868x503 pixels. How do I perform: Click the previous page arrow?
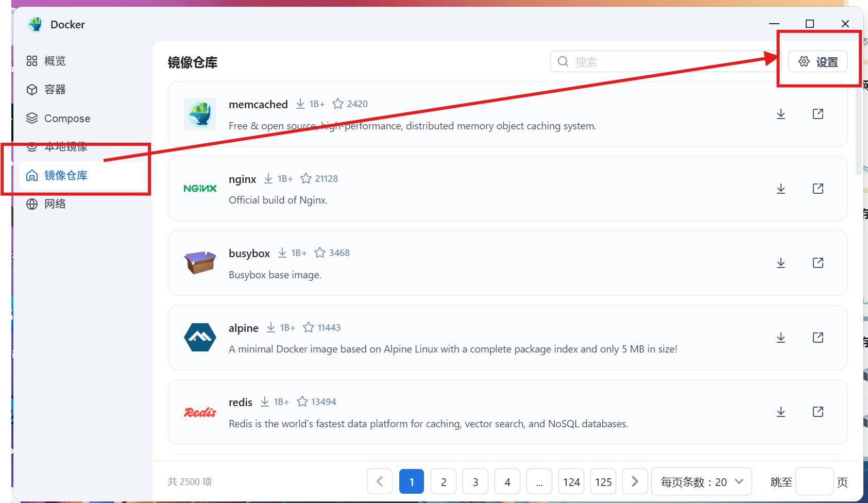click(379, 481)
